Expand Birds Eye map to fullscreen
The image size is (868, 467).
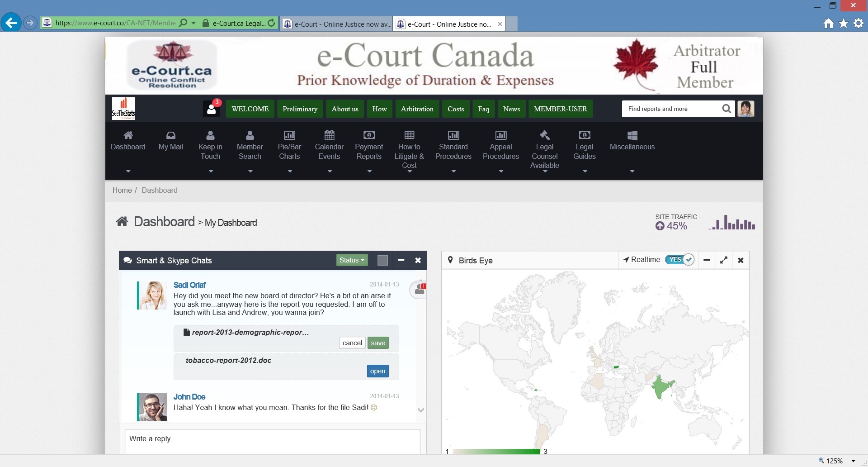coord(723,260)
